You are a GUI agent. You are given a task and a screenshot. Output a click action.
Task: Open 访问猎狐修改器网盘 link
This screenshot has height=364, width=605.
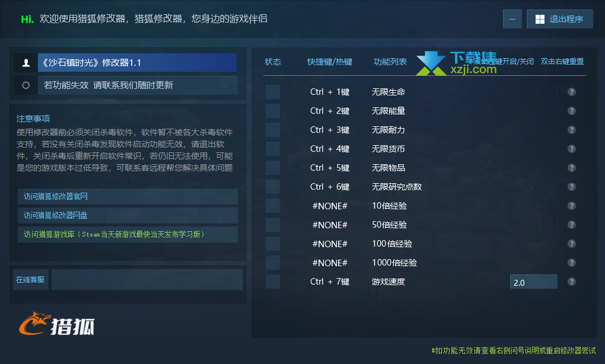128,215
